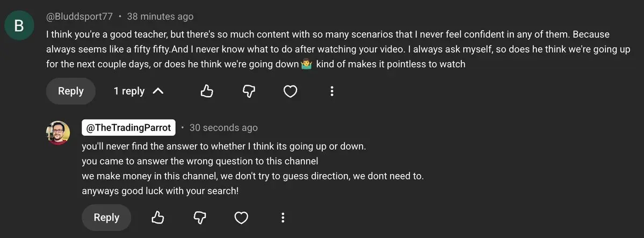The width and height of the screenshot is (644, 238).
Task: Reply to Bluddsport77's comment
Action: click(70, 91)
